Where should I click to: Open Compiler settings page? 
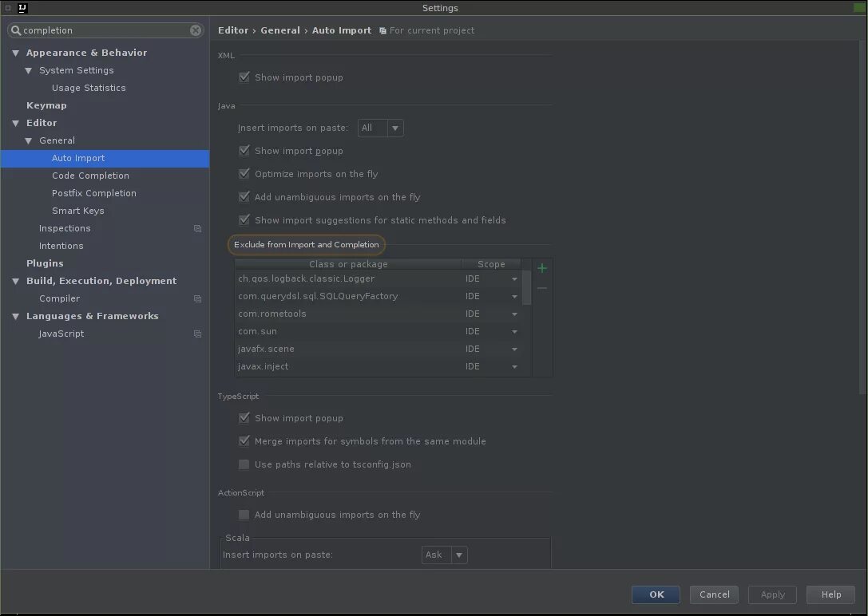click(59, 298)
